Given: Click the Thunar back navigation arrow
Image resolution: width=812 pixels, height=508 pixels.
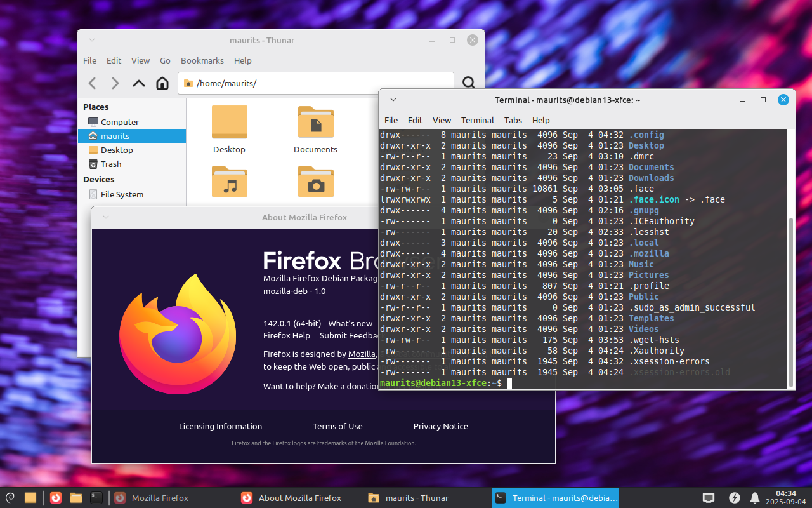Looking at the screenshot, I should 93,83.
